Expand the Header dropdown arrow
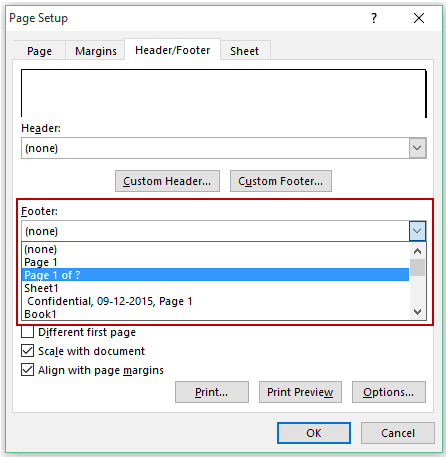446x457 pixels. coord(417,148)
